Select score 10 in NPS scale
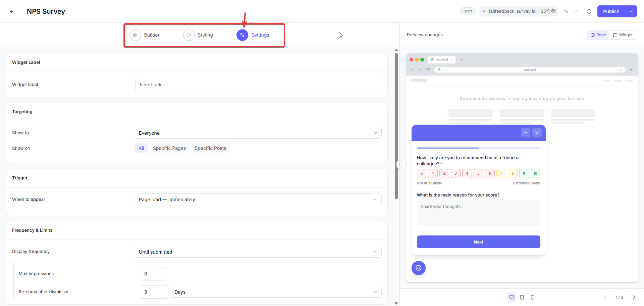 pos(535,174)
